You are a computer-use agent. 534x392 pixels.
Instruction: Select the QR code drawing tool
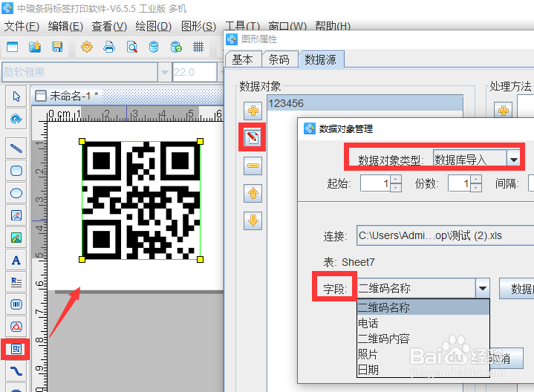[16, 349]
